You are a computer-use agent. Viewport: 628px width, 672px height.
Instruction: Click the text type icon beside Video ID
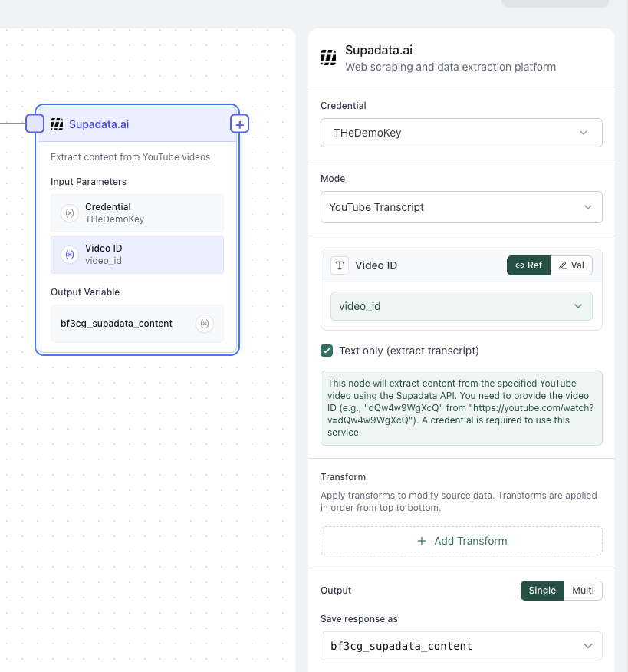[340, 265]
